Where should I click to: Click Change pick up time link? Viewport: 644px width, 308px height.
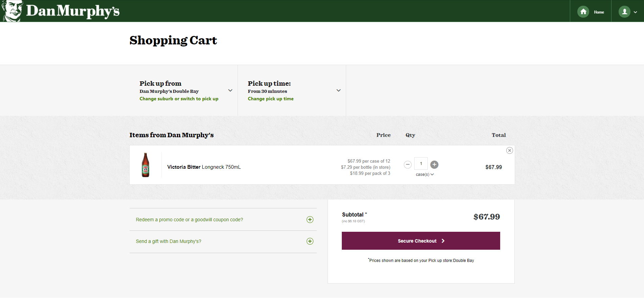click(270, 99)
